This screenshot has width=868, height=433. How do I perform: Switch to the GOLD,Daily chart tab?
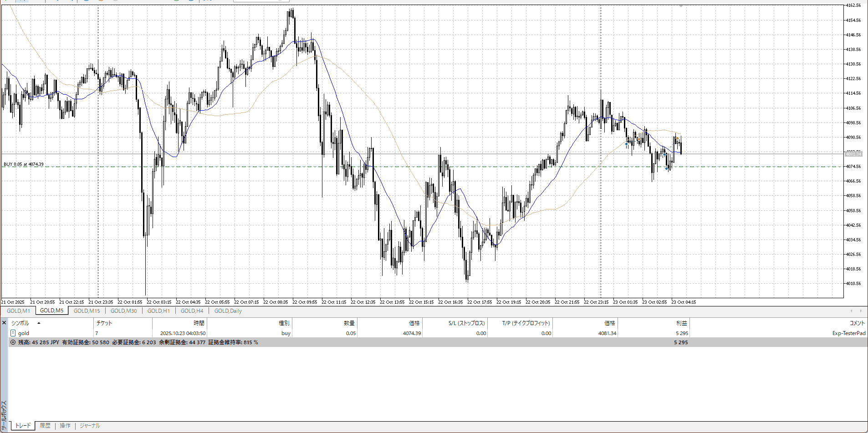point(228,311)
